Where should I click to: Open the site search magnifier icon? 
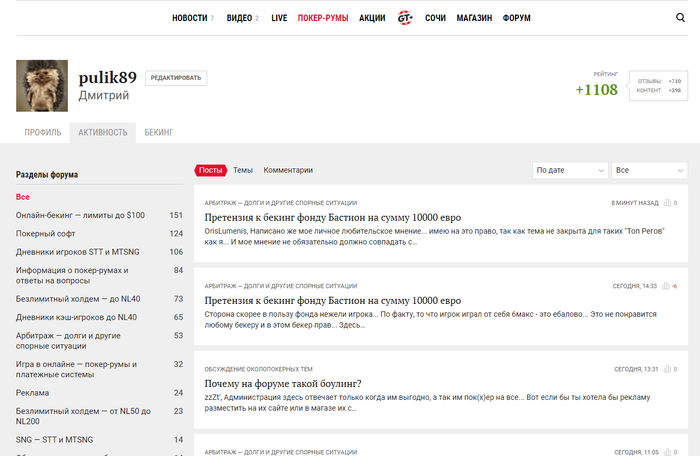pos(680,17)
